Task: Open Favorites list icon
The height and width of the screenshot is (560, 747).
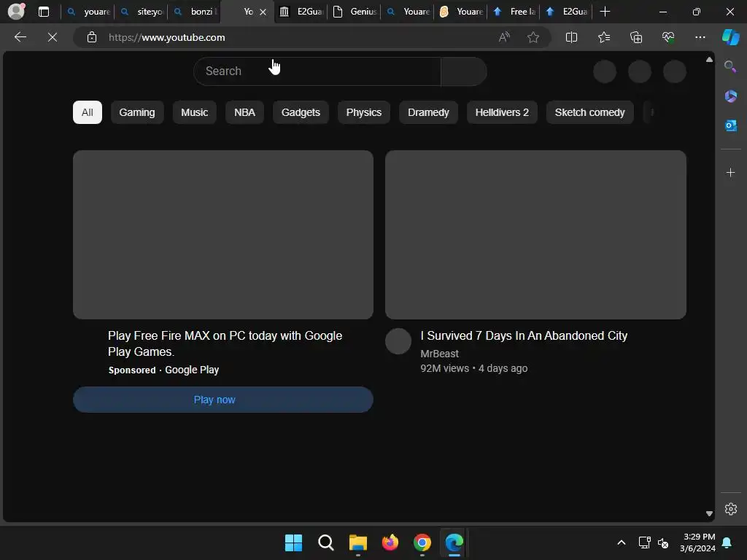Action: (603, 37)
